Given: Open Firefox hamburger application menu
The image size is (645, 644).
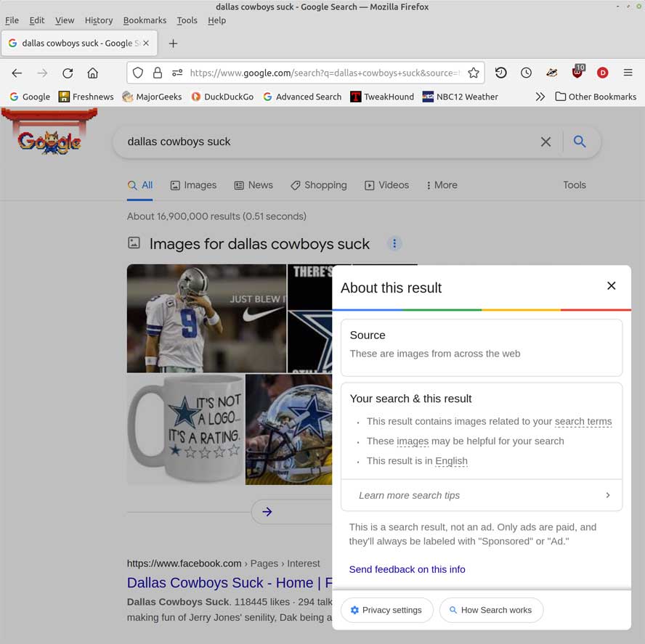Looking at the screenshot, I should [628, 73].
